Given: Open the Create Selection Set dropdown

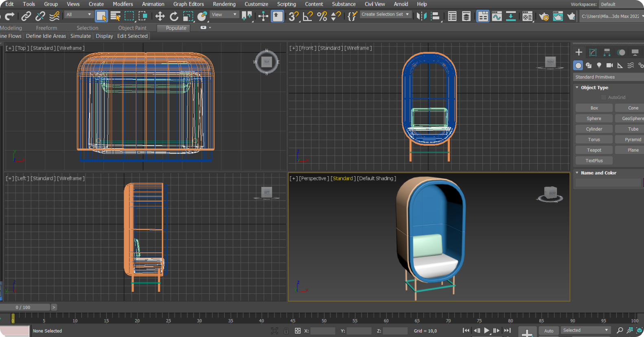Looking at the screenshot, I should (385, 14).
